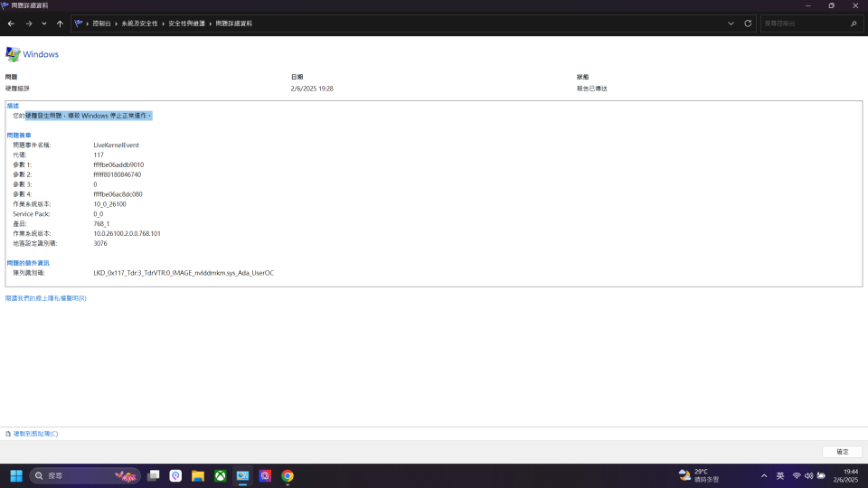The image size is (868, 488).
Task: Go back using the back arrow
Action: click(11, 23)
